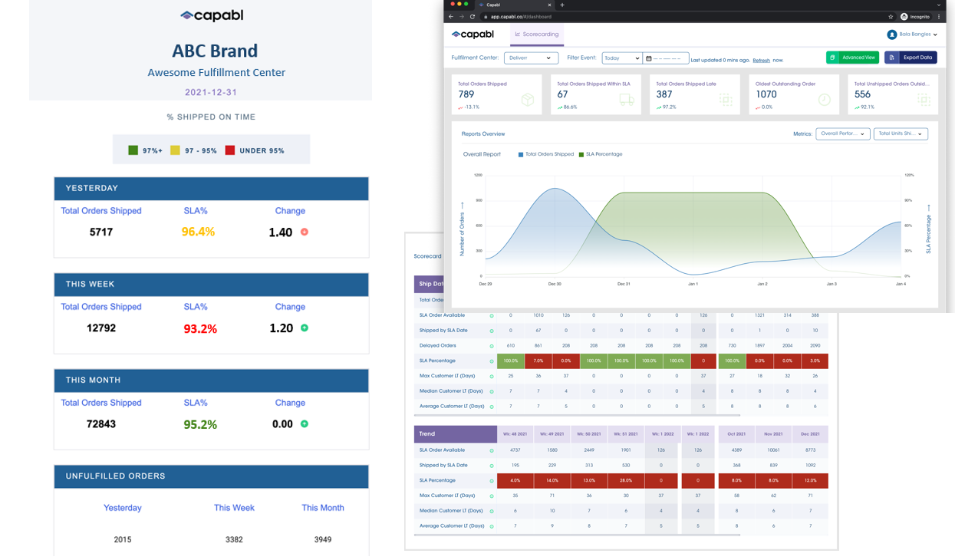Expand the Overall Performance metrics dropdown
The width and height of the screenshot is (955, 560).
pos(842,133)
